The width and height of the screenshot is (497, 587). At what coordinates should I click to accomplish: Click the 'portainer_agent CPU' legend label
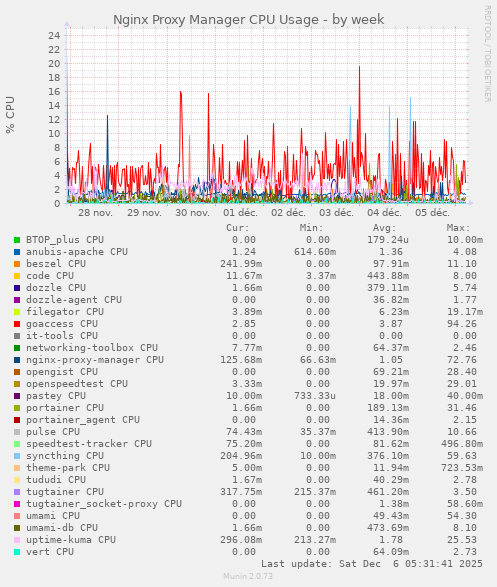coord(83,420)
